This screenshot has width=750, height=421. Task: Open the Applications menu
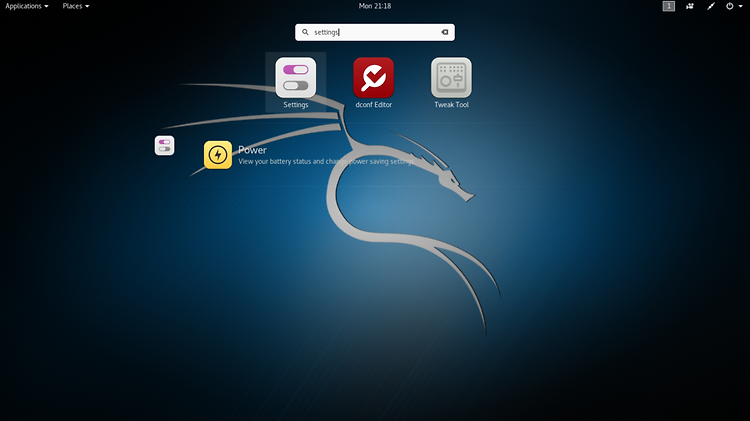point(27,6)
